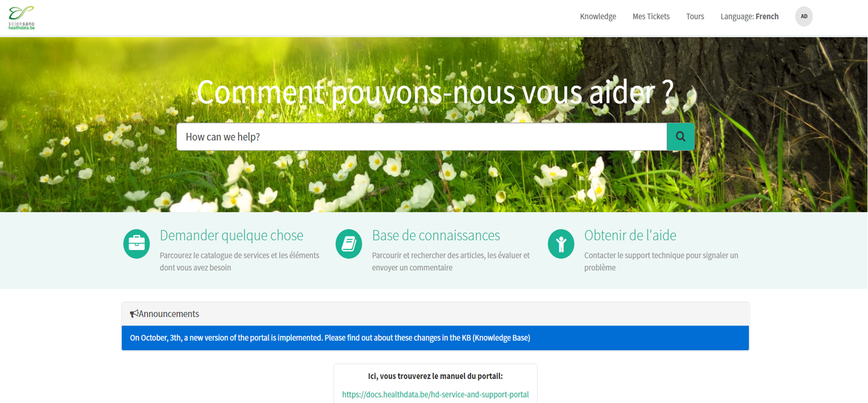
Task: Click the knowledge base book icon
Action: [349, 244]
